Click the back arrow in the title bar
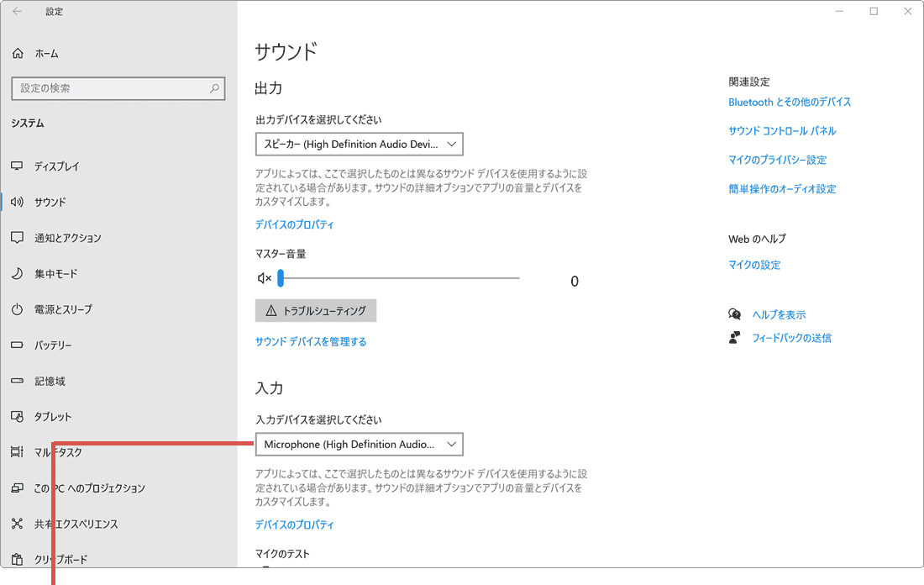The image size is (924, 585). pyautogui.click(x=16, y=11)
